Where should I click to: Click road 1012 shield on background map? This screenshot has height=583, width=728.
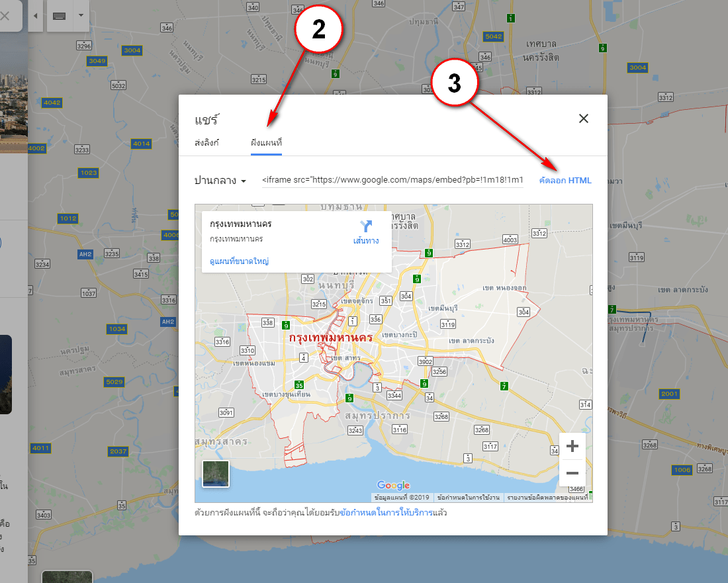click(x=68, y=218)
